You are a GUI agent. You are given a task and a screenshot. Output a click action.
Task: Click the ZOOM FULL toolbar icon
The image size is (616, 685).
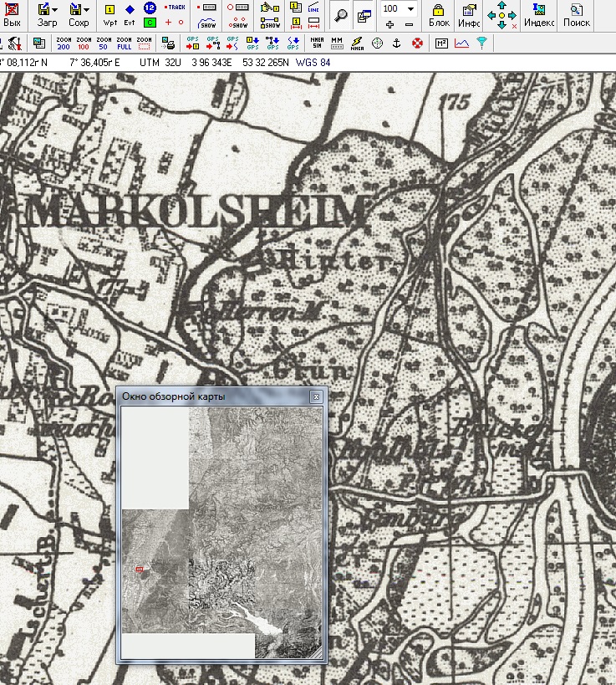(124, 42)
